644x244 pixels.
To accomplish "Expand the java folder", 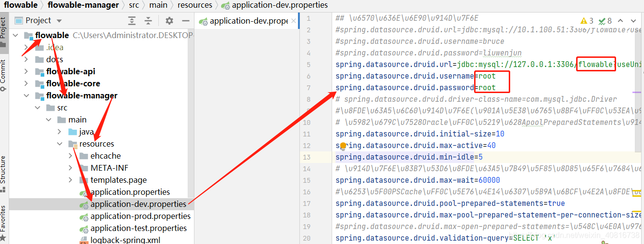I will coord(60,132).
